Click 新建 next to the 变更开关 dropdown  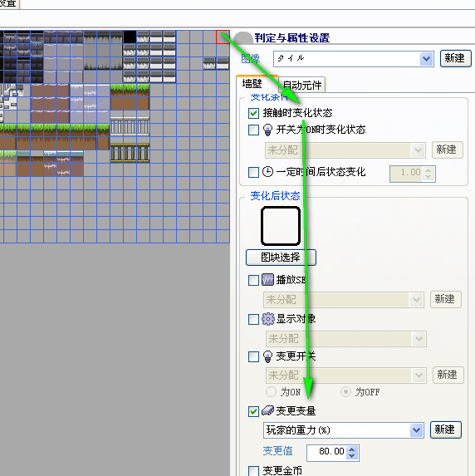coord(448,375)
